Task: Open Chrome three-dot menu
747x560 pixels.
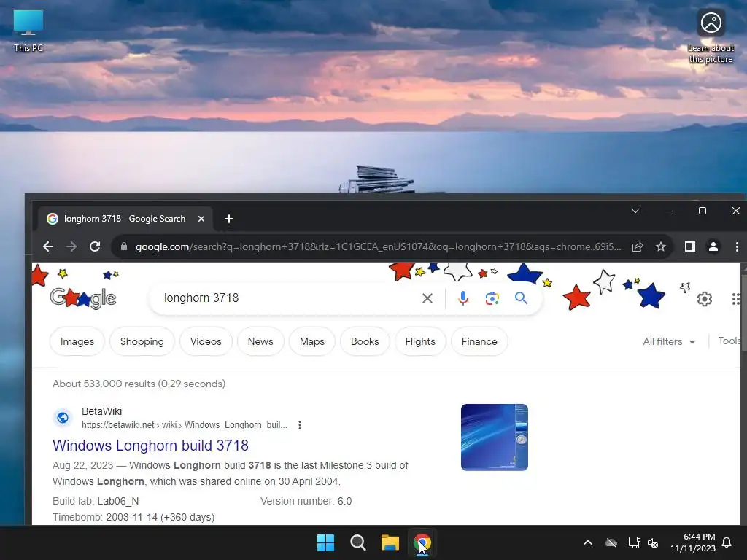Action: pos(737,246)
